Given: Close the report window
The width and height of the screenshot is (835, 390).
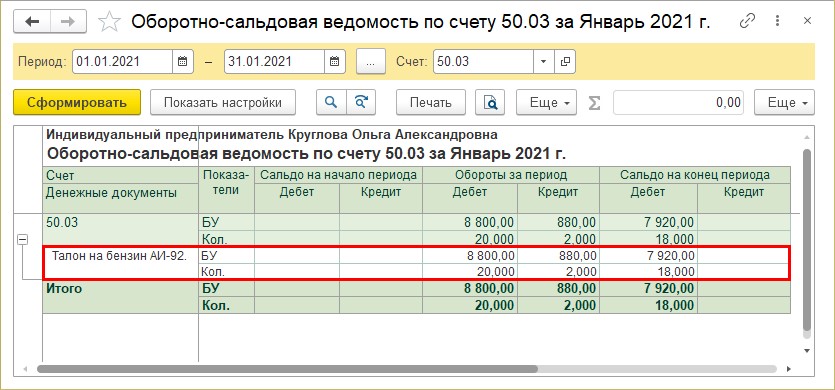Looking at the screenshot, I should click(807, 21).
